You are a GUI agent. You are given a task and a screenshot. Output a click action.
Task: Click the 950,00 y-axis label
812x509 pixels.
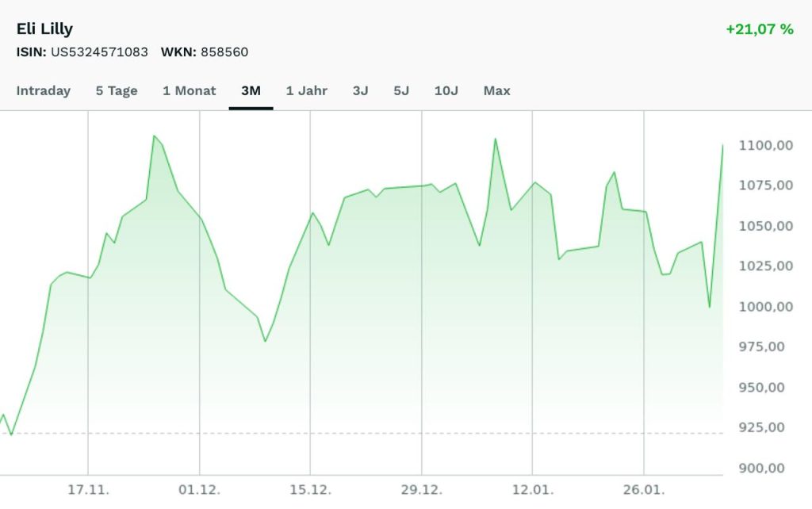click(761, 388)
